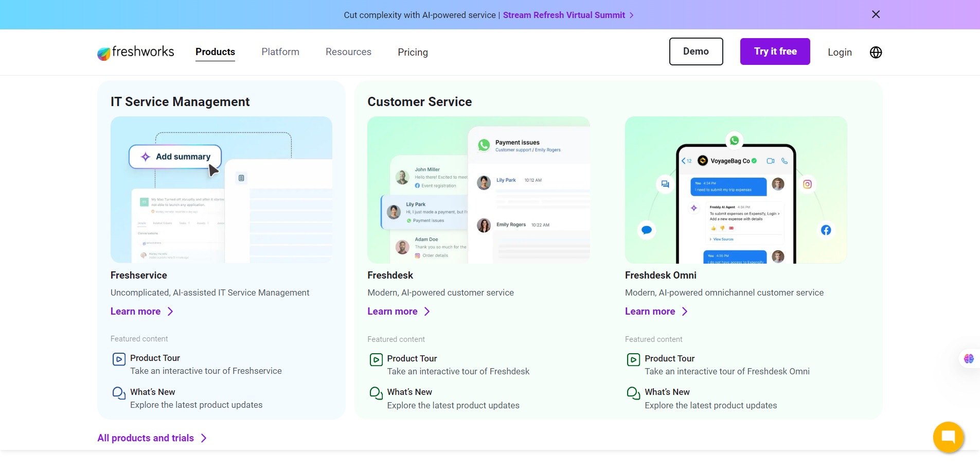Click the Freshdesk Omni product title
Screen dimensions: 980x466
[x=661, y=275]
